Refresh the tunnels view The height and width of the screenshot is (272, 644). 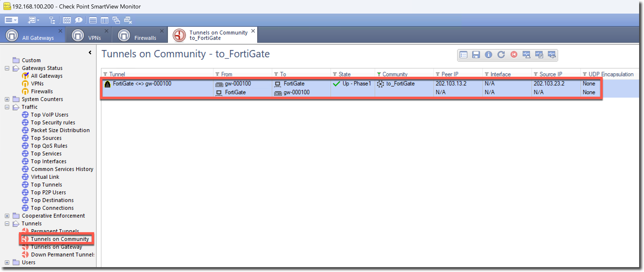(501, 55)
